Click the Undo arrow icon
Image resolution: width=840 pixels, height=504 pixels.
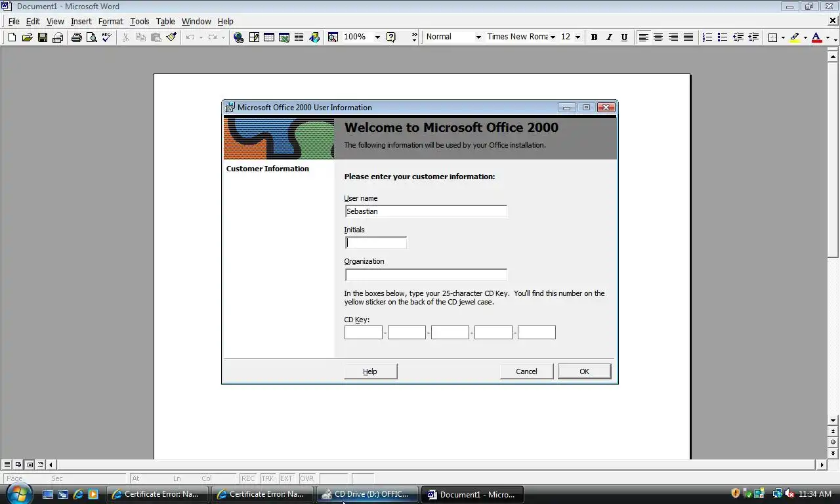[190, 37]
